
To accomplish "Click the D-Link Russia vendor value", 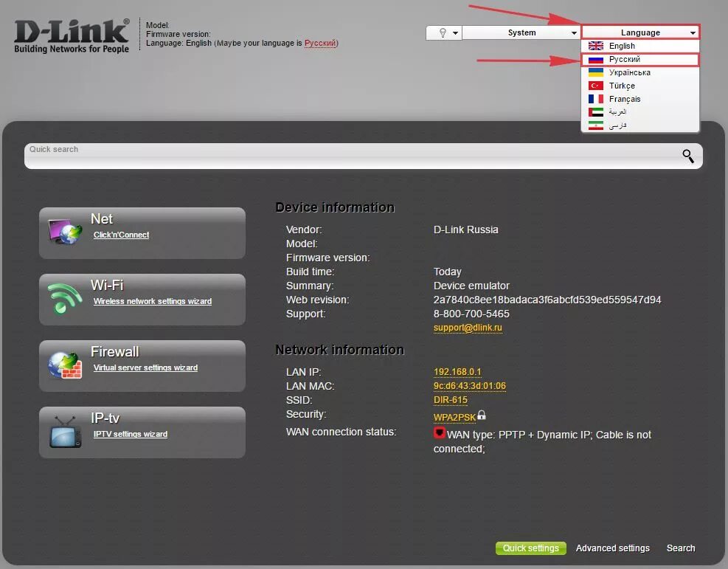I will pos(465,230).
